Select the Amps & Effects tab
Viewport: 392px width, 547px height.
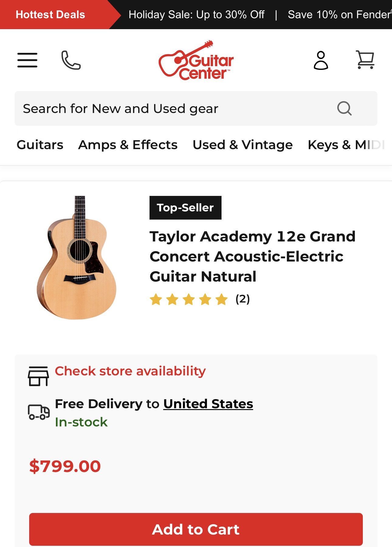click(128, 145)
